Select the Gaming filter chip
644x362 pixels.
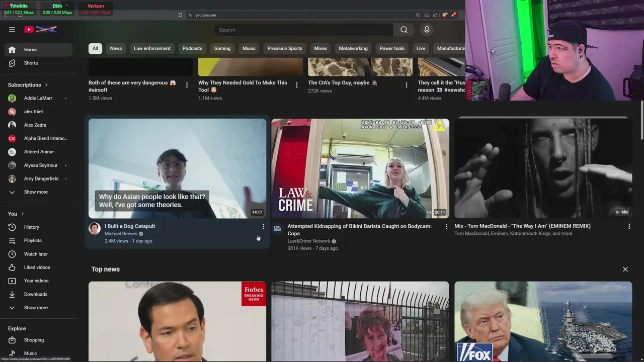222,48
